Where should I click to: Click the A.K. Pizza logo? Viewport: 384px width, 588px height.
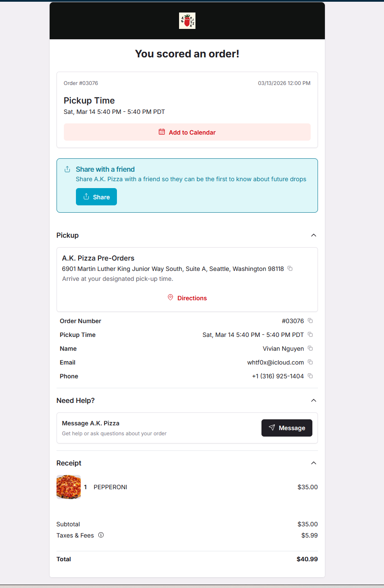tap(187, 21)
